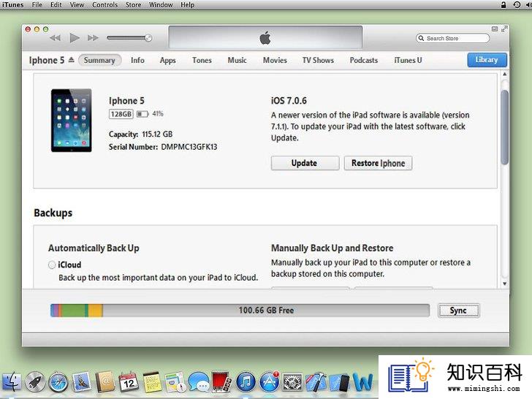The width and height of the screenshot is (532, 399).
Task: Click the Restore Iphone button
Action: pos(378,163)
